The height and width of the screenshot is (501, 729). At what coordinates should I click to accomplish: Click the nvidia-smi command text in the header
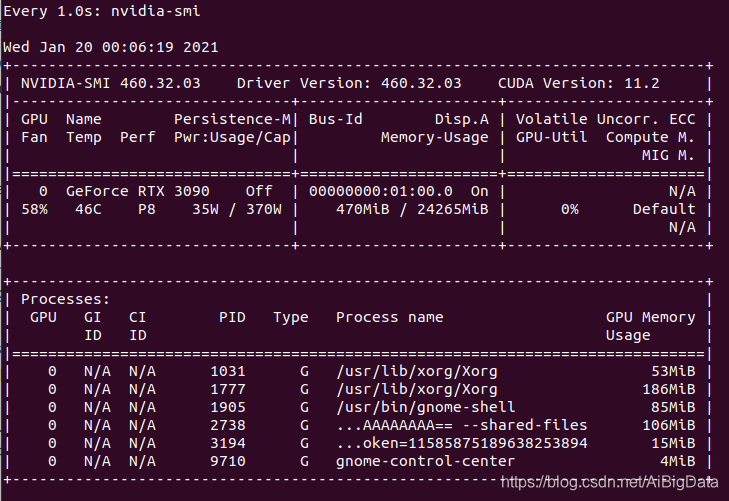155,11
